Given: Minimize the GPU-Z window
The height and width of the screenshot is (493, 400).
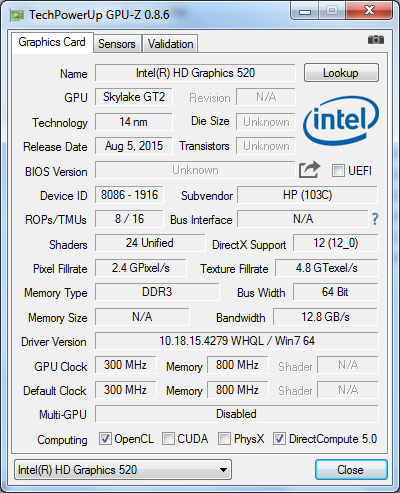Looking at the screenshot, I should (305, 10).
